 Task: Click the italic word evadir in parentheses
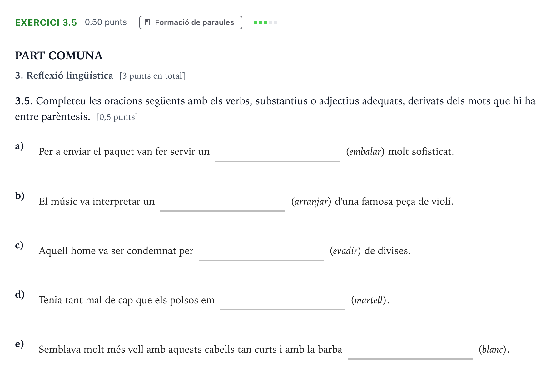coord(345,251)
